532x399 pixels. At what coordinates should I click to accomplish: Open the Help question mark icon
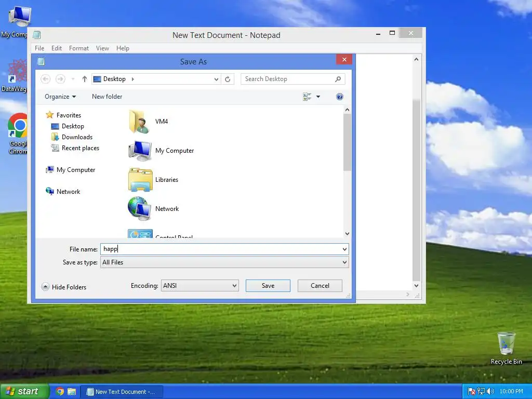340,97
